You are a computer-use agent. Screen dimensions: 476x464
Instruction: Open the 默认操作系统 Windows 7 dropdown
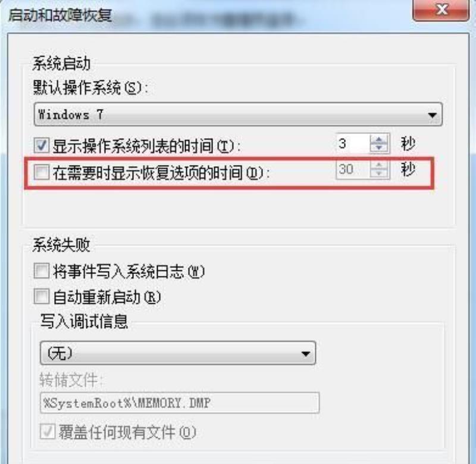[238, 114]
